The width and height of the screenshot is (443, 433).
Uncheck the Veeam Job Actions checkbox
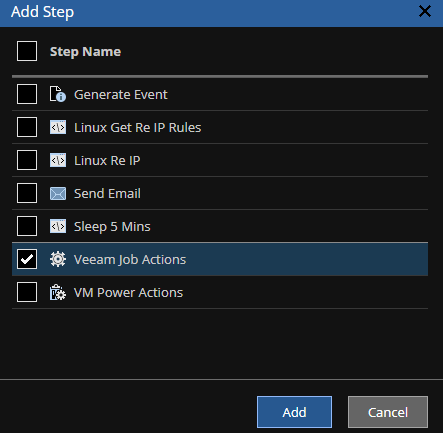27,259
